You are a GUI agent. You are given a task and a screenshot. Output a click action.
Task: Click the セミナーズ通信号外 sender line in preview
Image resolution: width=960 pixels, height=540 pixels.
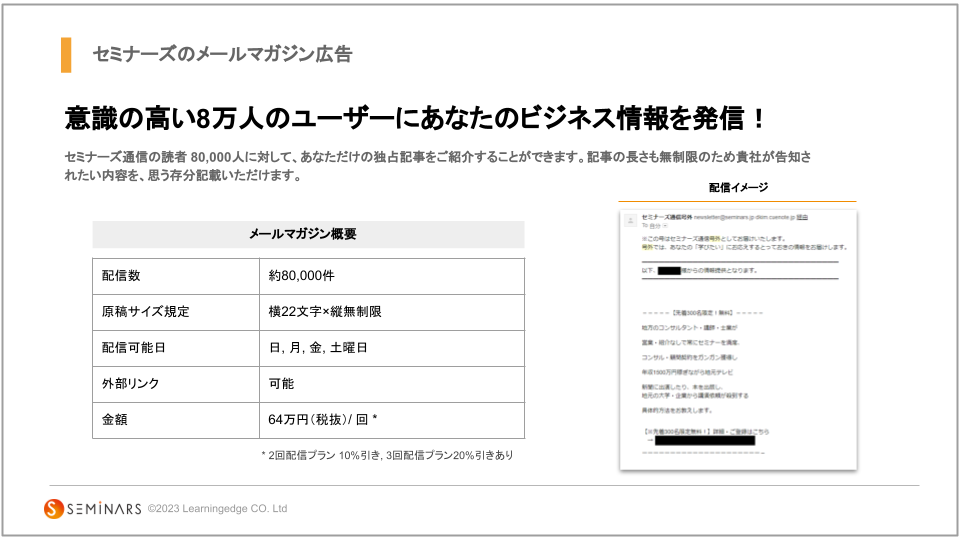tap(725, 217)
